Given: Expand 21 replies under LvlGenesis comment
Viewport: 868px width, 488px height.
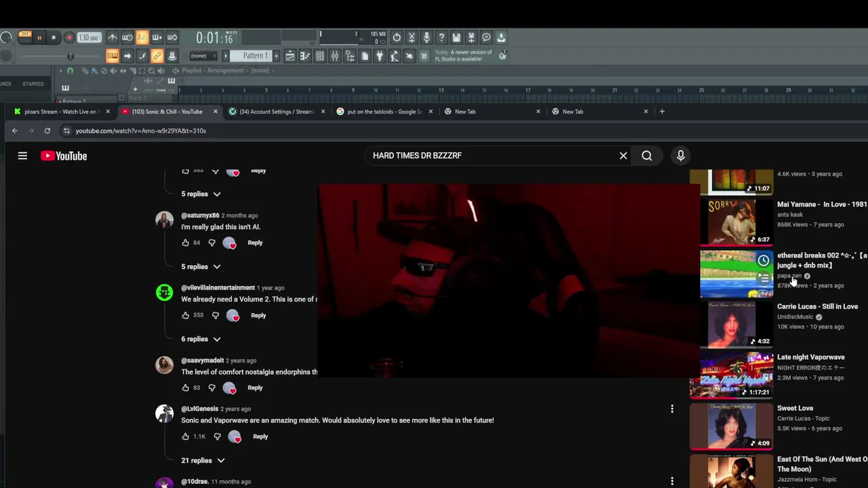Looking at the screenshot, I should tap(203, 460).
